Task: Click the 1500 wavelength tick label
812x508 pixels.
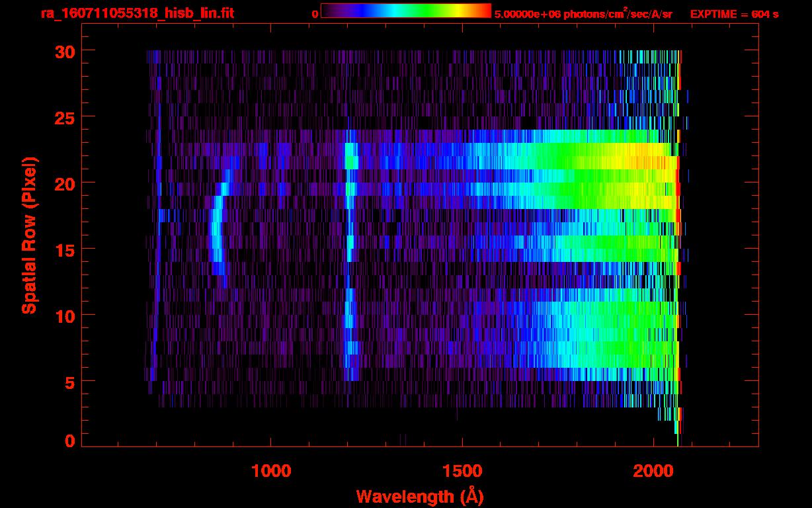Action: coord(462,470)
